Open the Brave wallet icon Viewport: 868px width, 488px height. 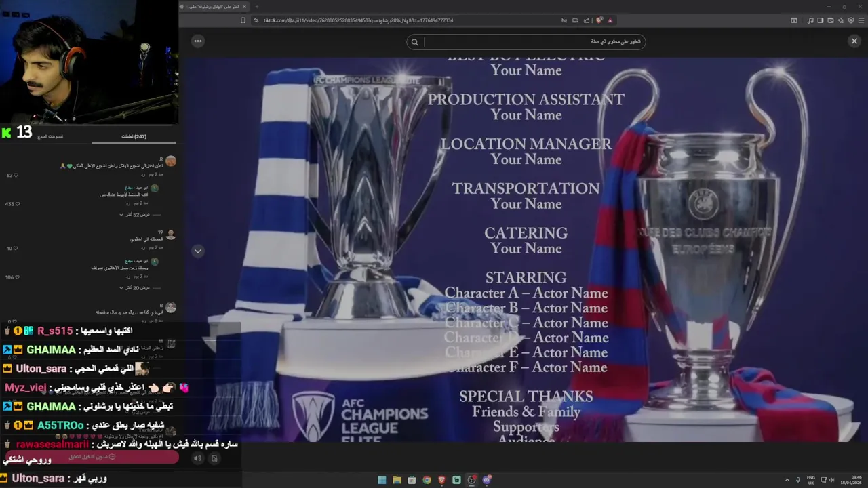pyautogui.click(x=831, y=20)
